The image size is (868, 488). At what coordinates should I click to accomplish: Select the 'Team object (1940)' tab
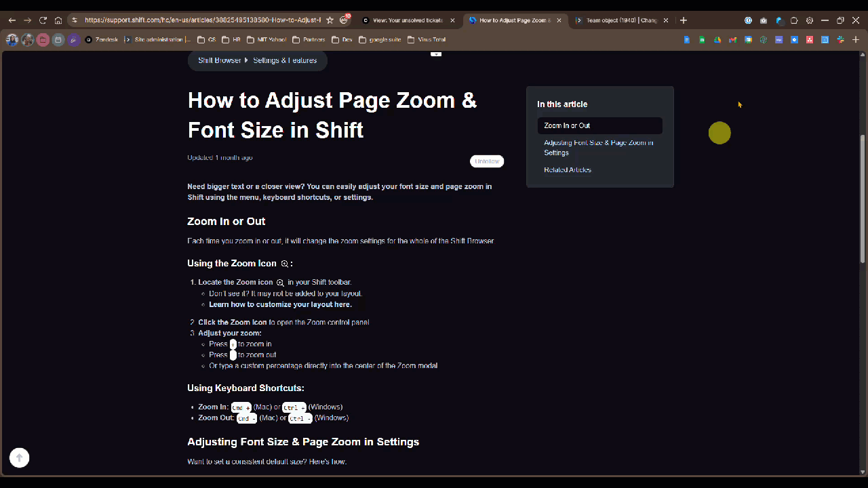(619, 20)
